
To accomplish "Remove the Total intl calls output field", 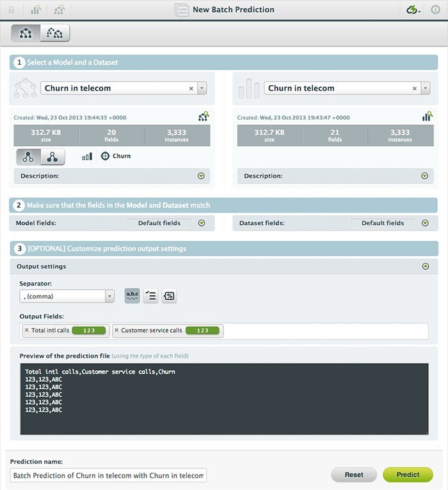I will click(x=26, y=331).
